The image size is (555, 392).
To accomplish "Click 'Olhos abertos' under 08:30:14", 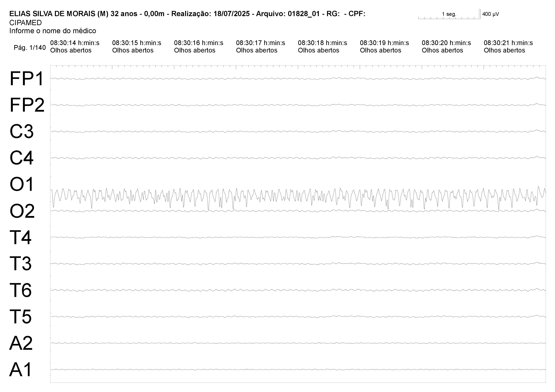I will point(71,50).
